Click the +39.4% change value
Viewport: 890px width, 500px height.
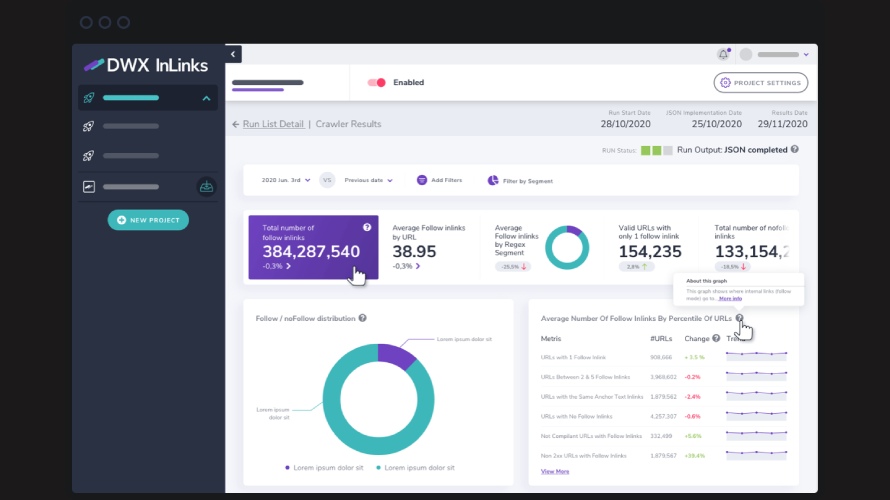(695, 456)
